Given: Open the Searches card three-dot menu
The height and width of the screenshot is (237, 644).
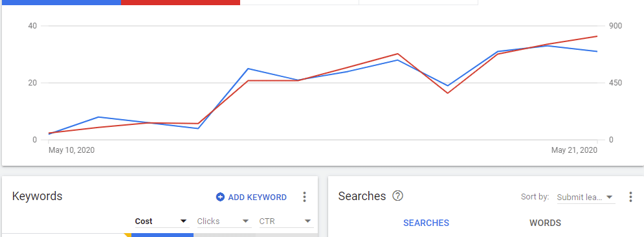Looking at the screenshot, I should click(631, 197).
